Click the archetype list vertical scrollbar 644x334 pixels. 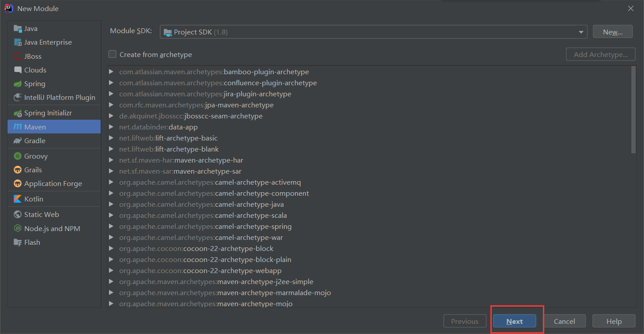[x=633, y=110]
